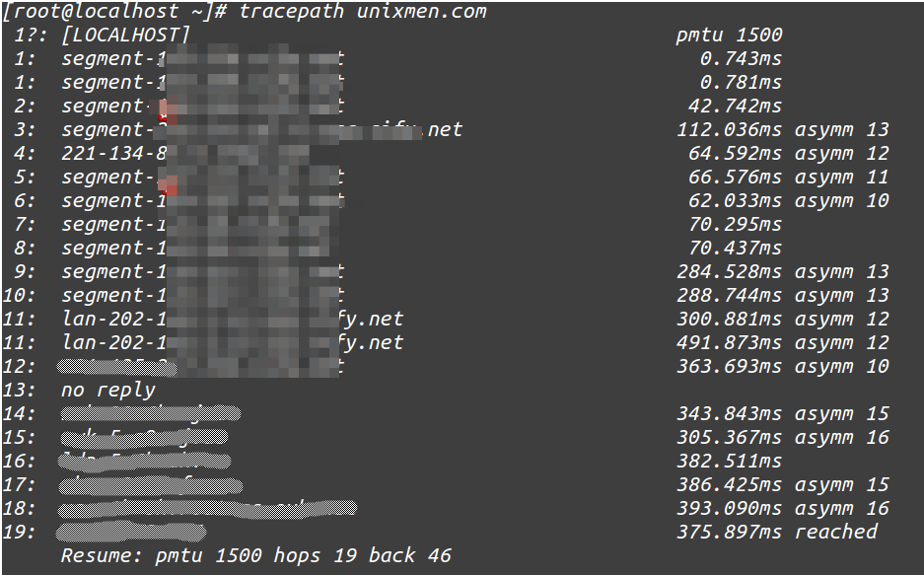The width and height of the screenshot is (924, 575).
Task: Click the pmtu 1500 value at top
Action: point(729,35)
